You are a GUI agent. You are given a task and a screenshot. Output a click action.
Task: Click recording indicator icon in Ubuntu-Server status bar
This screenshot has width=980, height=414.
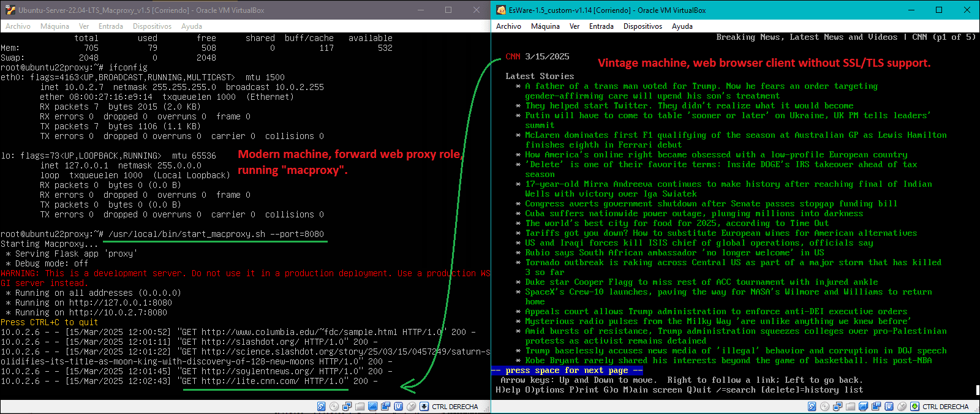tap(385, 406)
